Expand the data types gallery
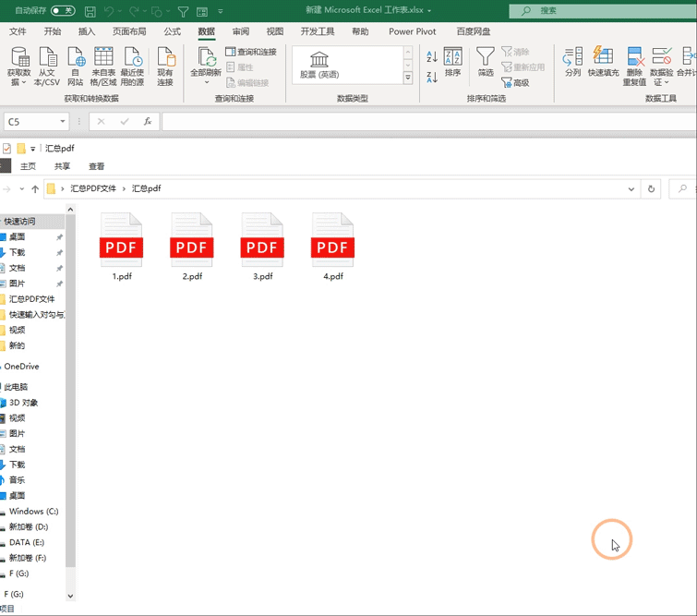Viewport: 697px width, 616px height. 408,78
